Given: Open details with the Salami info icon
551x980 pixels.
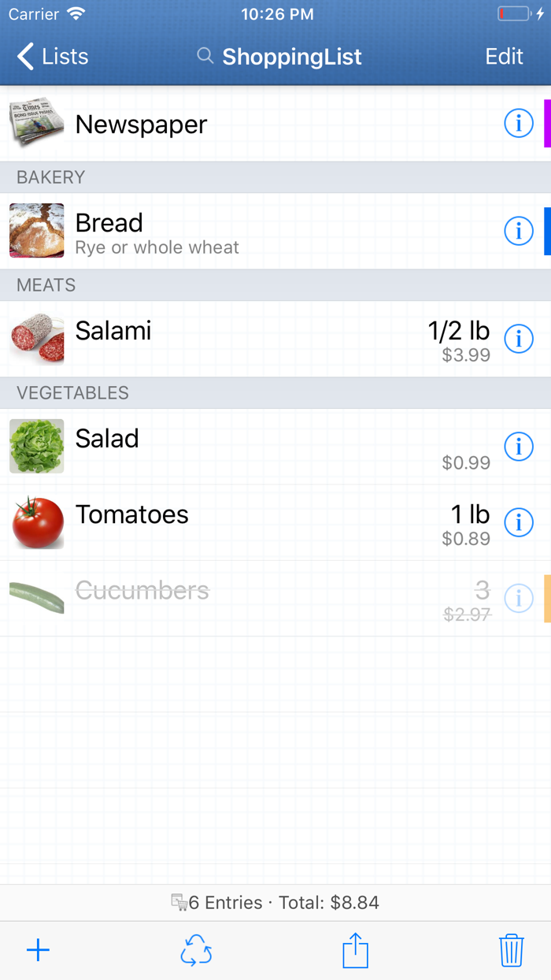Looking at the screenshot, I should pos(519,339).
